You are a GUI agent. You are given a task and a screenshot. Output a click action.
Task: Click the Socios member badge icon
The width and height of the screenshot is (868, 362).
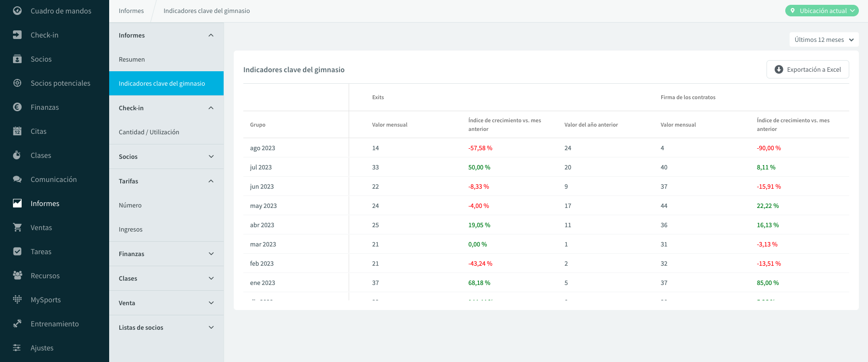(17, 59)
